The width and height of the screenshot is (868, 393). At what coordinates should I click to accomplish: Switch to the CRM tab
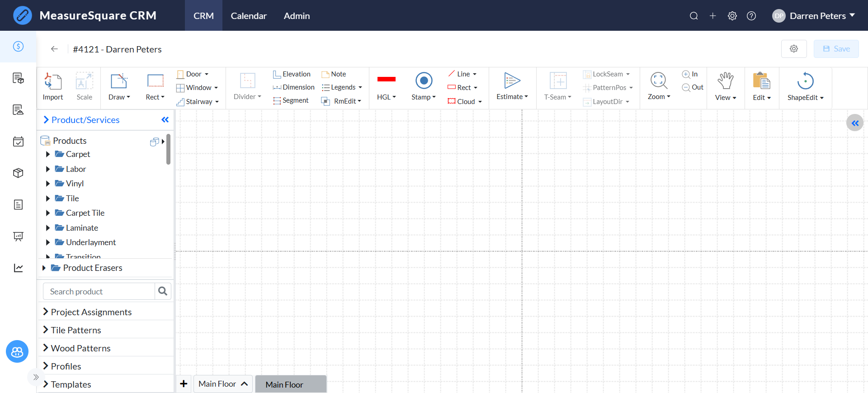[203, 16]
